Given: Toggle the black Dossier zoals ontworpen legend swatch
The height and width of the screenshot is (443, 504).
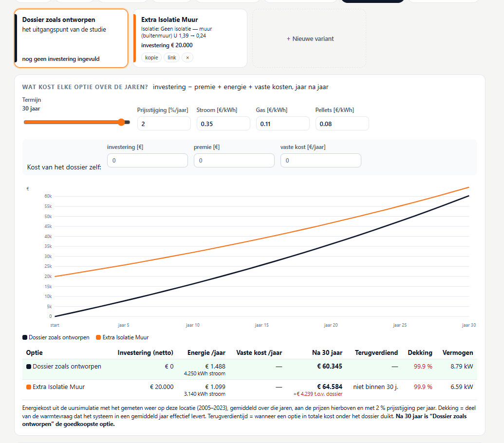Looking at the screenshot, I should click(25, 337).
